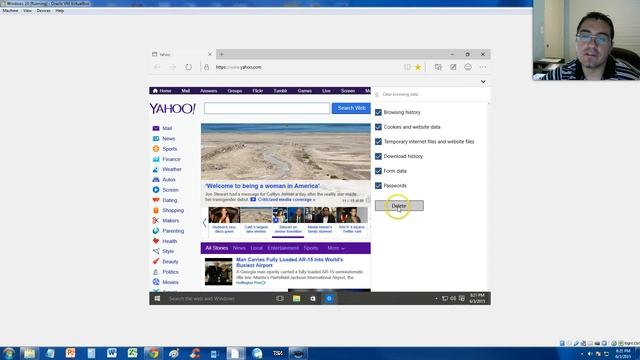Click the browser back arrow
The width and height of the screenshot is (640, 360).
(x=157, y=67)
